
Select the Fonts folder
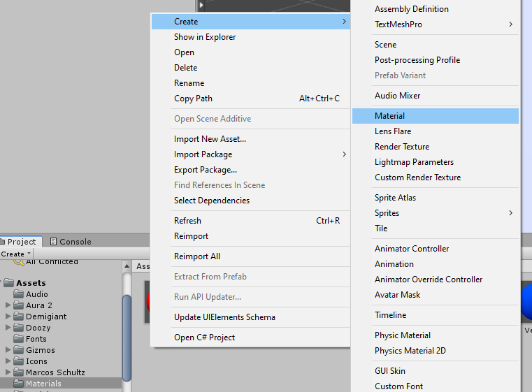point(36,339)
